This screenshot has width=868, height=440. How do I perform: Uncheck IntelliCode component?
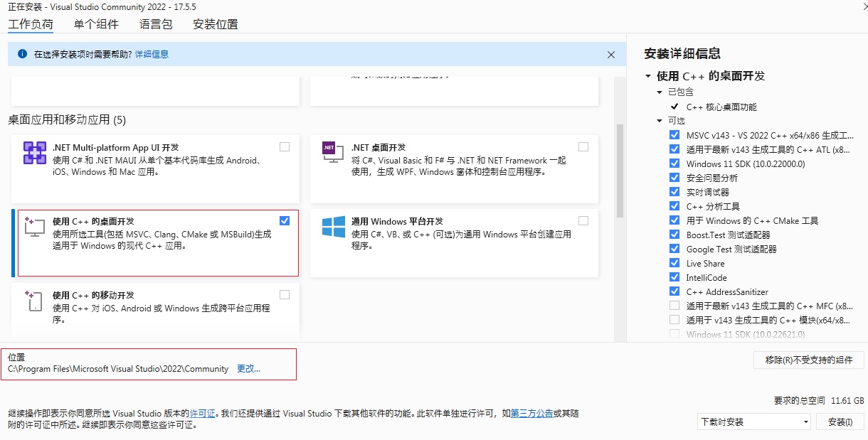[674, 277]
